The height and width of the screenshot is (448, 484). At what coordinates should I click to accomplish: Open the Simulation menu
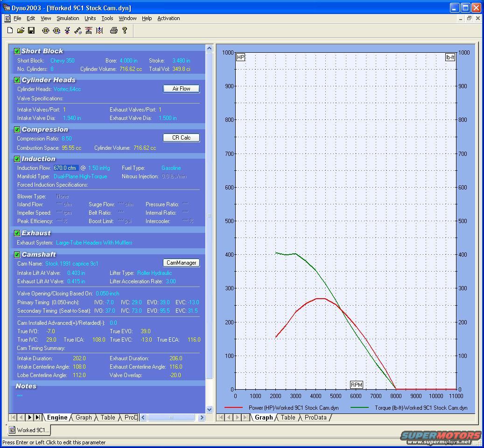point(68,18)
